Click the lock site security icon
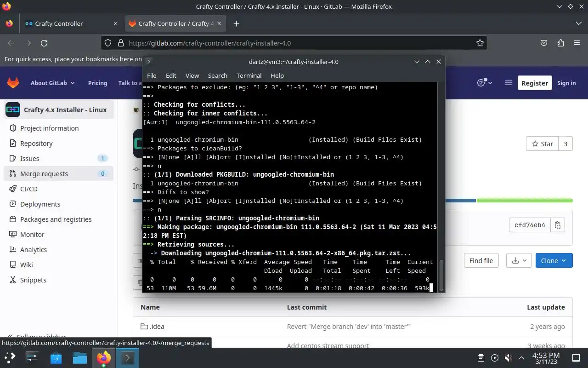The image size is (588, 368). coord(121,43)
